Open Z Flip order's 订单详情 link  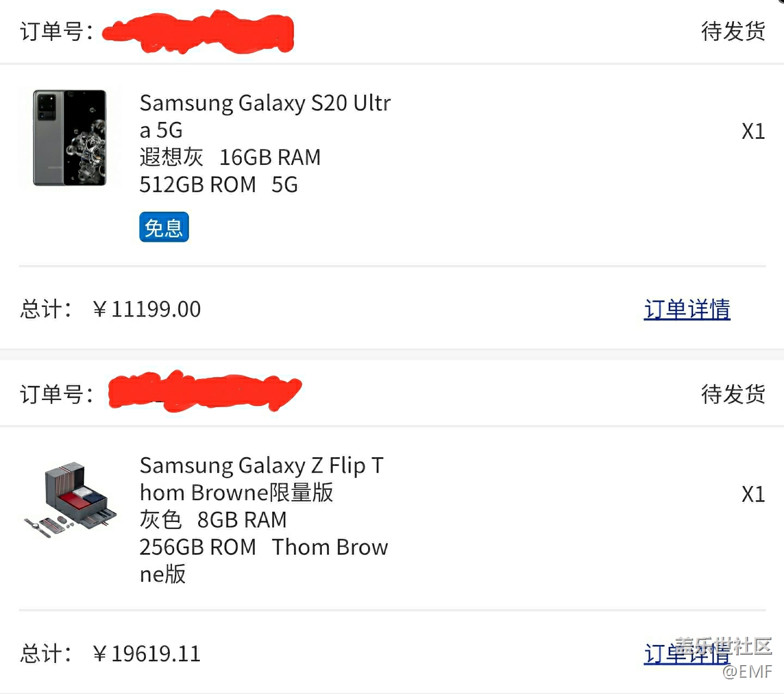click(687, 653)
